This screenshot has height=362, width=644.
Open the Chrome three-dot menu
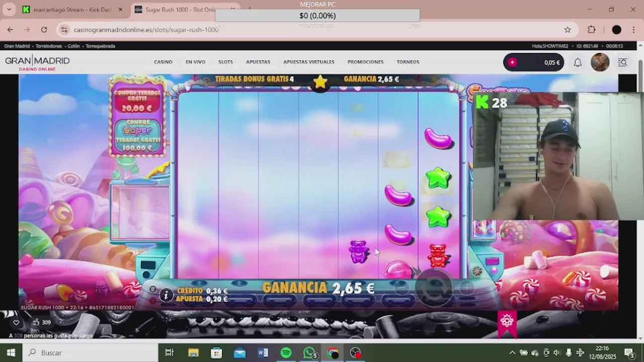point(633,30)
